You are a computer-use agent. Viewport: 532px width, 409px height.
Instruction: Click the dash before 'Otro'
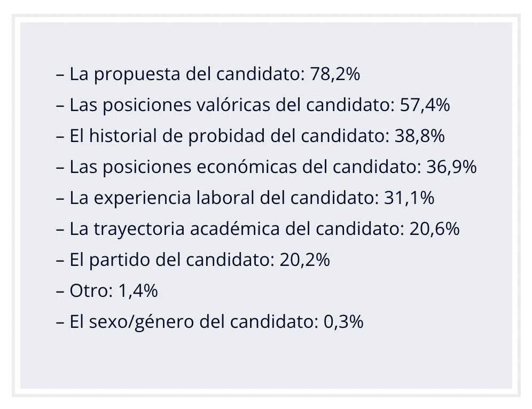60,292
